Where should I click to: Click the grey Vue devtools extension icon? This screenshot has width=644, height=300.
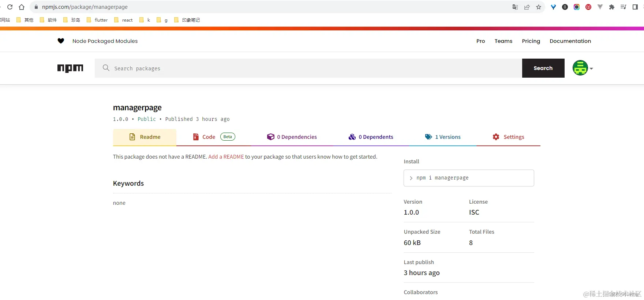600,7
